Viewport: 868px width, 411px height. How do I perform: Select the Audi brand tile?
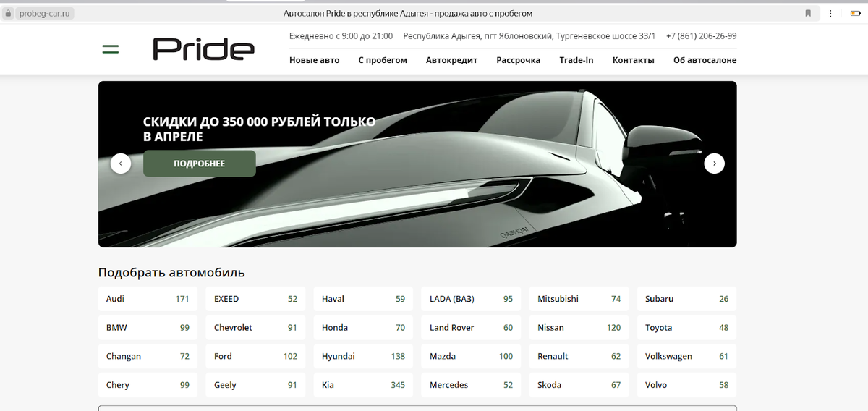[x=147, y=299]
